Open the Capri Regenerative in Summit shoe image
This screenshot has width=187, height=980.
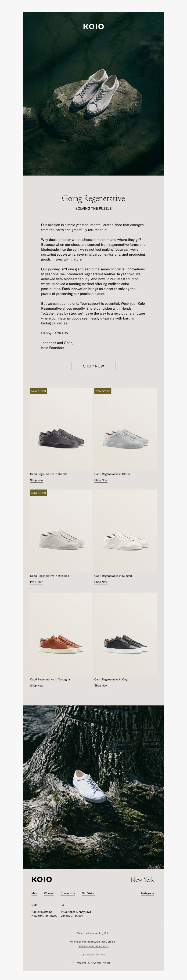(x=126, y=530)
